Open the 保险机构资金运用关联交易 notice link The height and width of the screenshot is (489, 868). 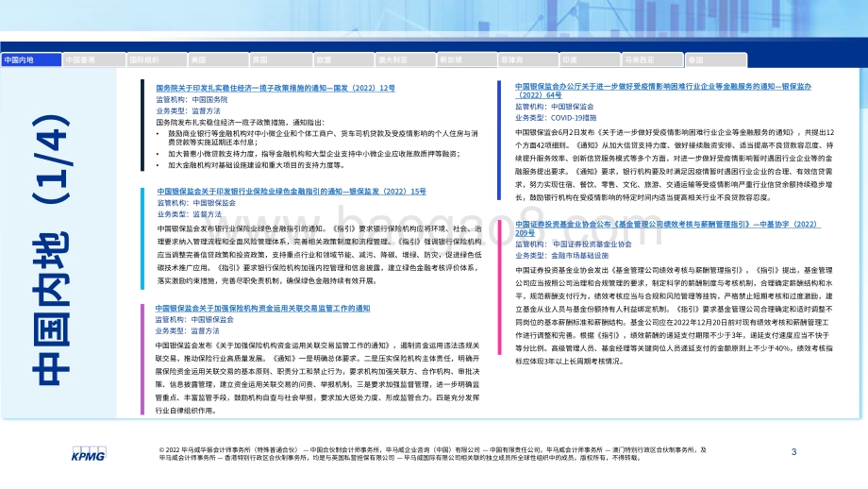click(262, 309)
